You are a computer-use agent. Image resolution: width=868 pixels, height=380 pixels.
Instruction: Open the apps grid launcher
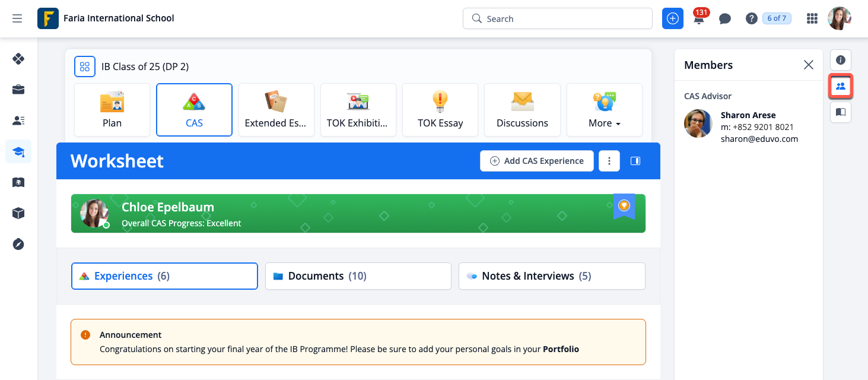tap(812, 18)
